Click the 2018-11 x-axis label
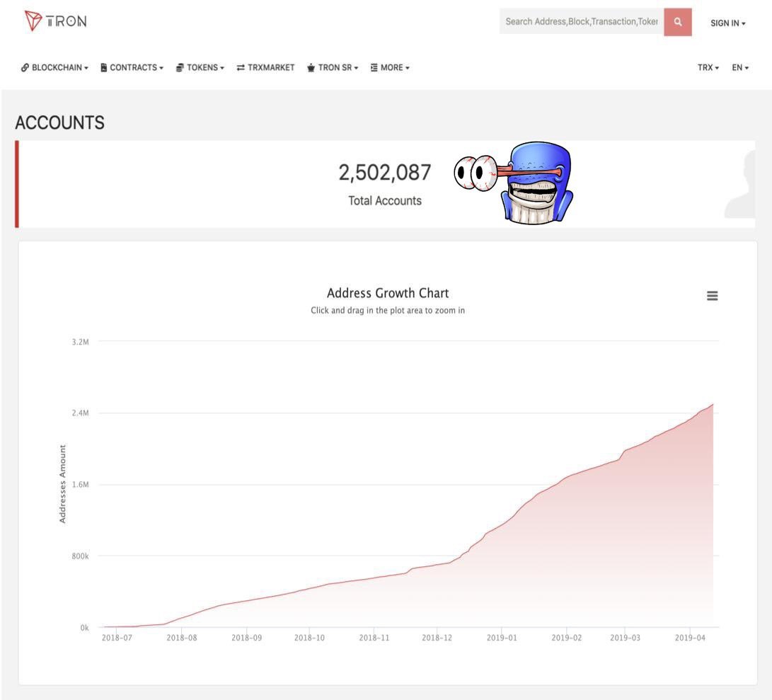This screenshot has height=700, width=772. click(x=374, y=638)
